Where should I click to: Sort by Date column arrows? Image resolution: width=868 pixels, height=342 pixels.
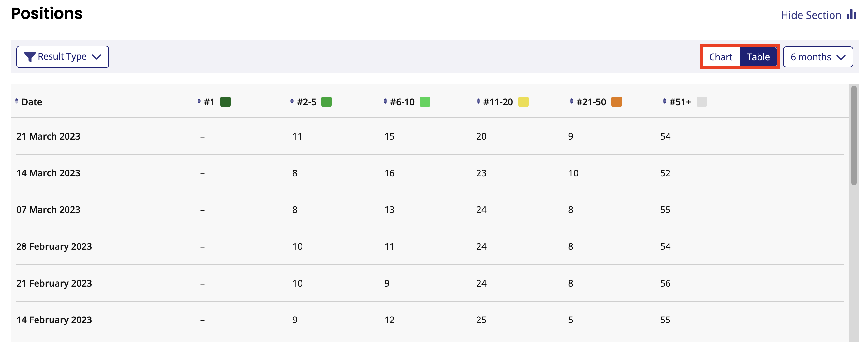(x=17, y=101)
